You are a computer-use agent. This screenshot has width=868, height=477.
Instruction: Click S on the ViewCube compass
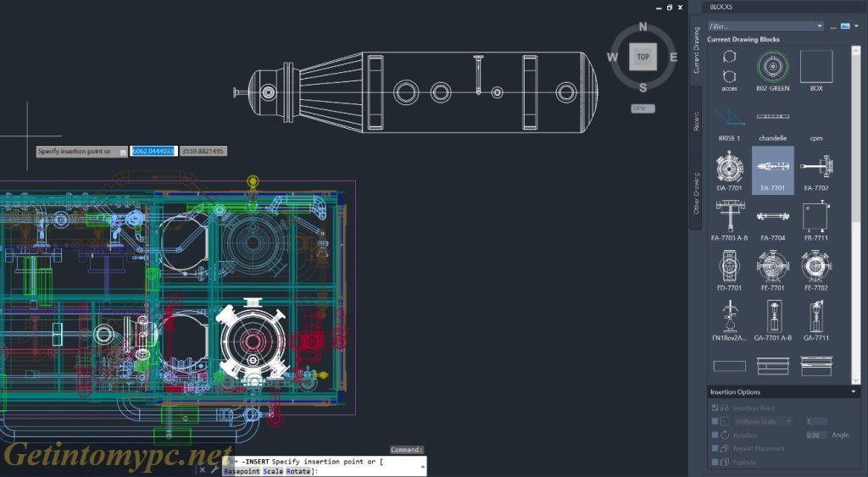coord(643,87)
